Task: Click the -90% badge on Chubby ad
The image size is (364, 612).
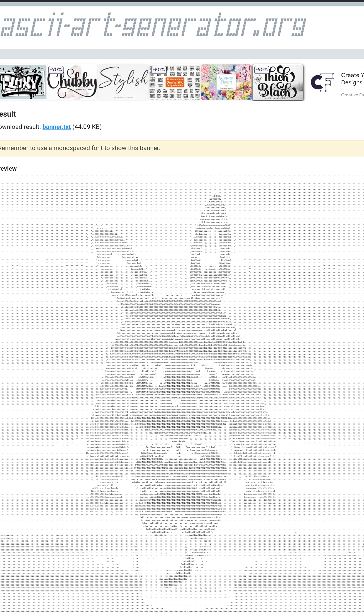Action: pos(56,70)
